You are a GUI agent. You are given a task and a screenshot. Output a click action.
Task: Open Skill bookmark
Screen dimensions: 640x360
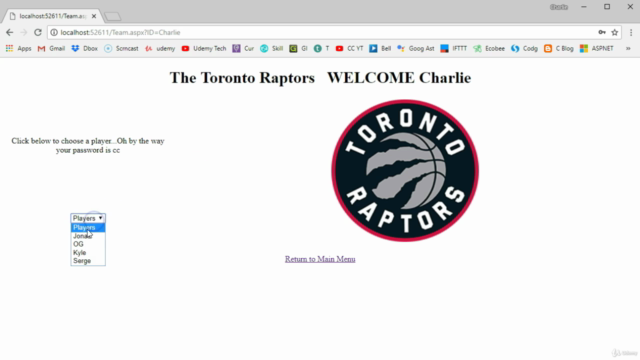pos(271,49)
